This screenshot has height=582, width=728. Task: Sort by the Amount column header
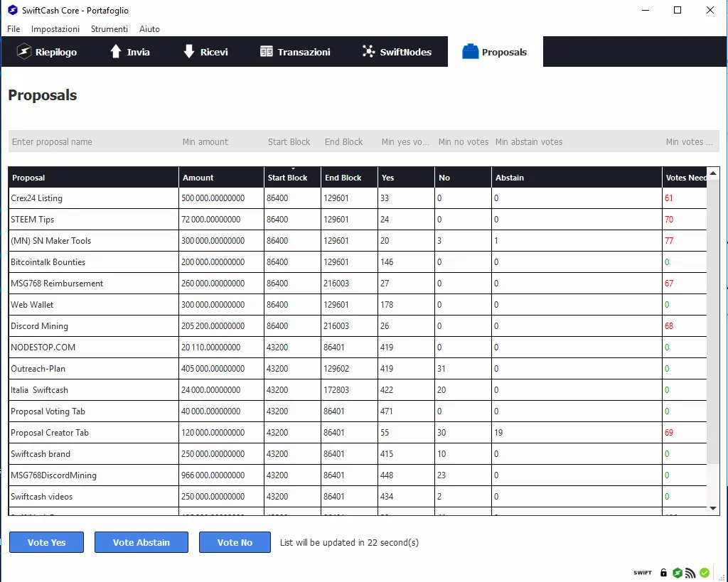coord(222,177)
